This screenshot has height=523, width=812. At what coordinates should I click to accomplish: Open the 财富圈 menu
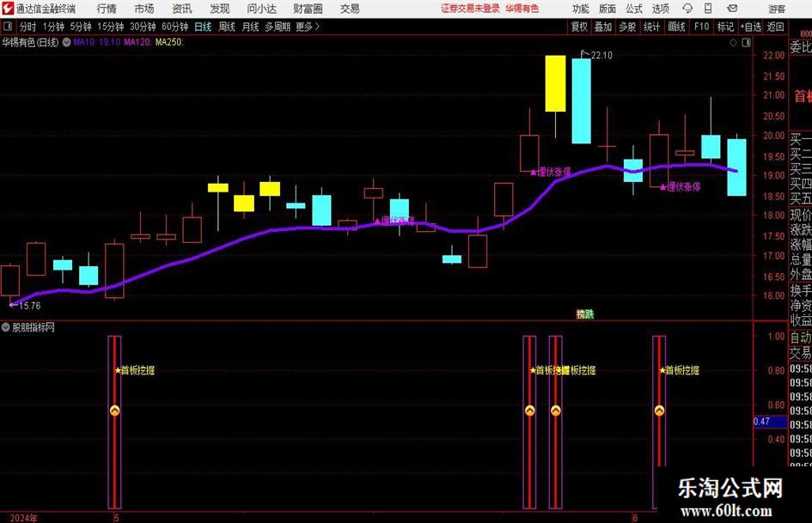[308, 9]
